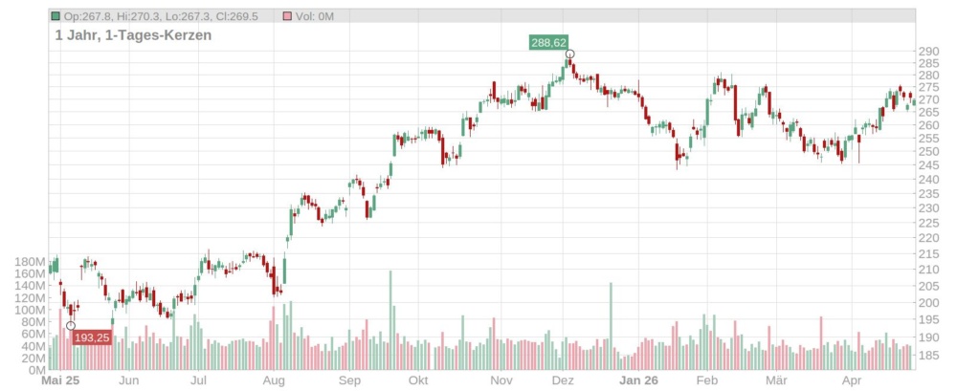Click the '1 Jahr, 1-Tages-Kerzen' chart title
The image size is (980, 391).
(133, 35)
